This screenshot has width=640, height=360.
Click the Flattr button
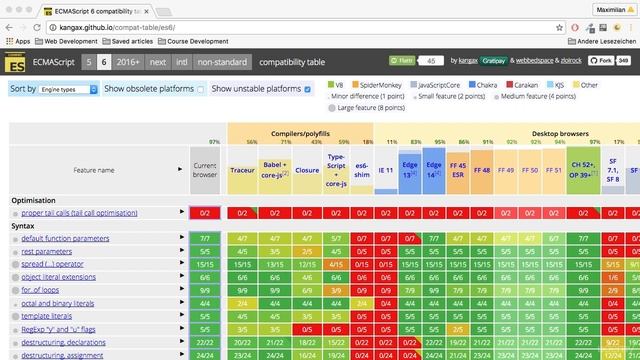pyautogui.click(x=402, y=60)
